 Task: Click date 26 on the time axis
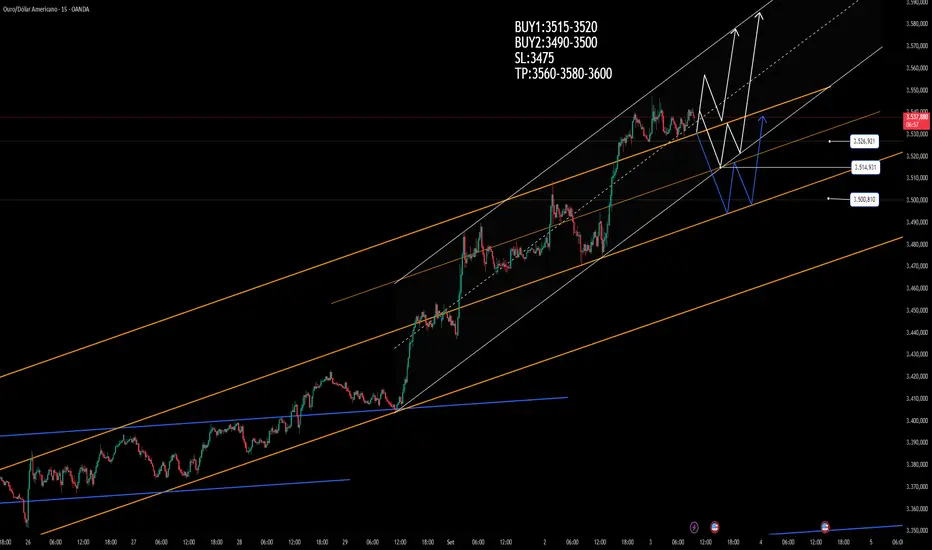tap(28, 542)
